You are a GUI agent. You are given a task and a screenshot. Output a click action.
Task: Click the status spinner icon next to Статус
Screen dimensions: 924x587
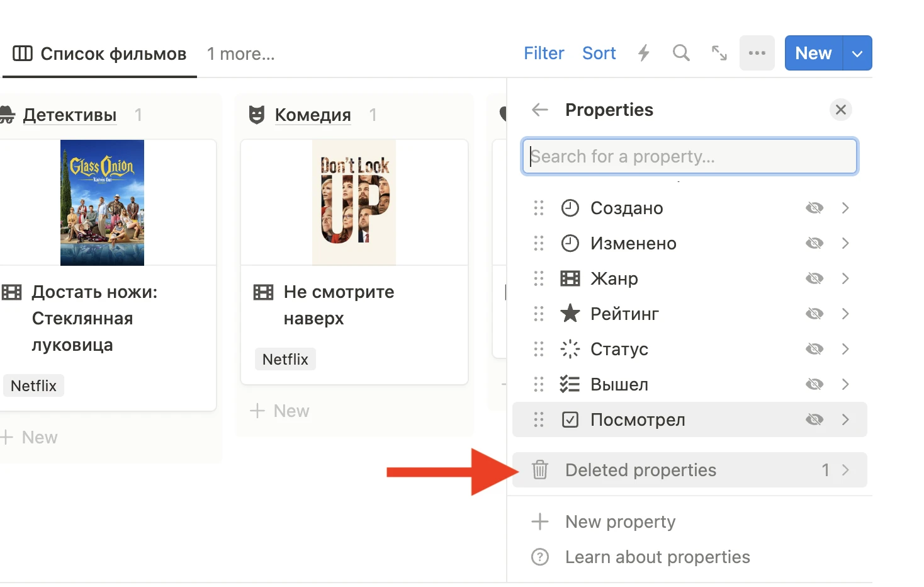(570, 349)
